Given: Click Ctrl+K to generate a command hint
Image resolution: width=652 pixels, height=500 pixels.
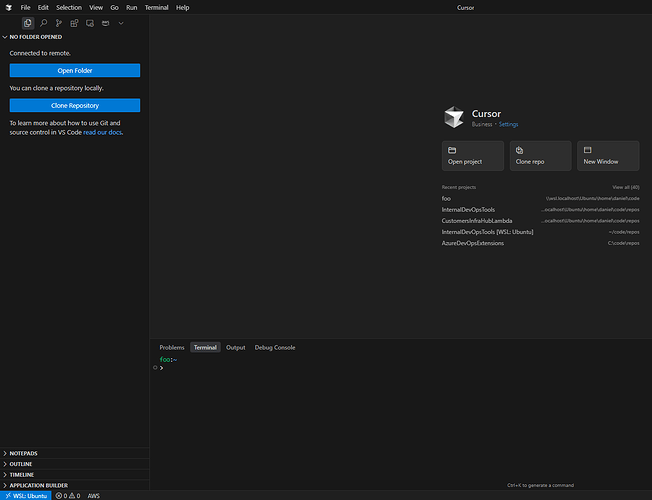Looking at the screenshot, I should coord(540,485).
